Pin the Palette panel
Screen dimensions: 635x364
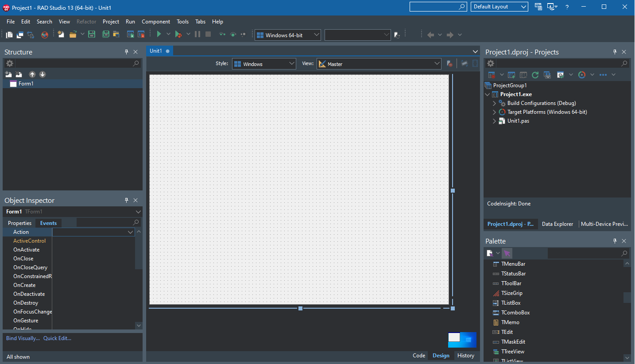[x=615, y=241]
